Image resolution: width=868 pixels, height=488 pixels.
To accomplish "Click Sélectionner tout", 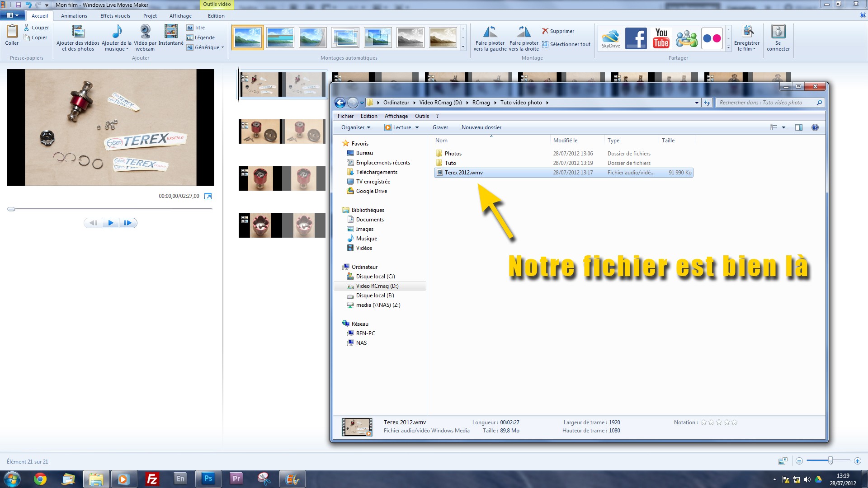I will (566, 44).
